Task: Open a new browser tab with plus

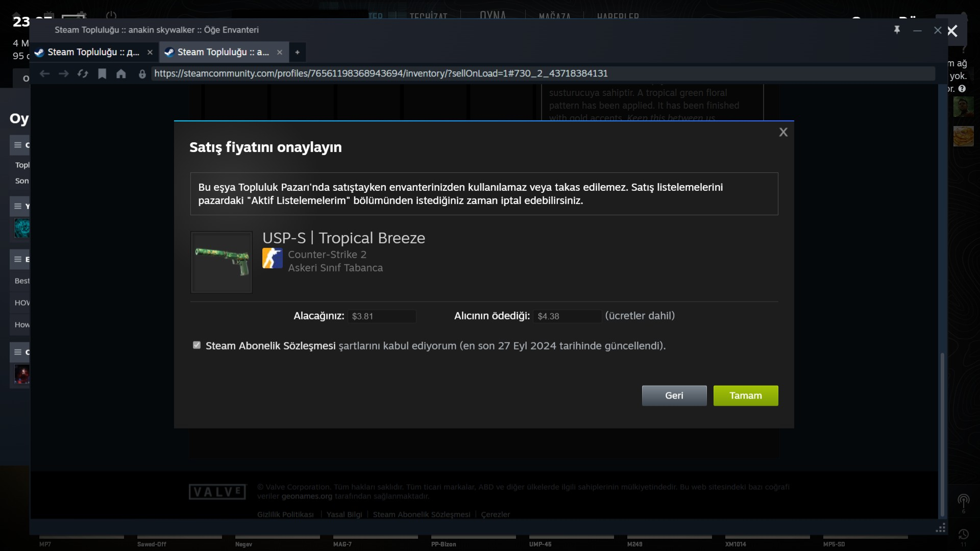Action: click(x=297, y=52)
